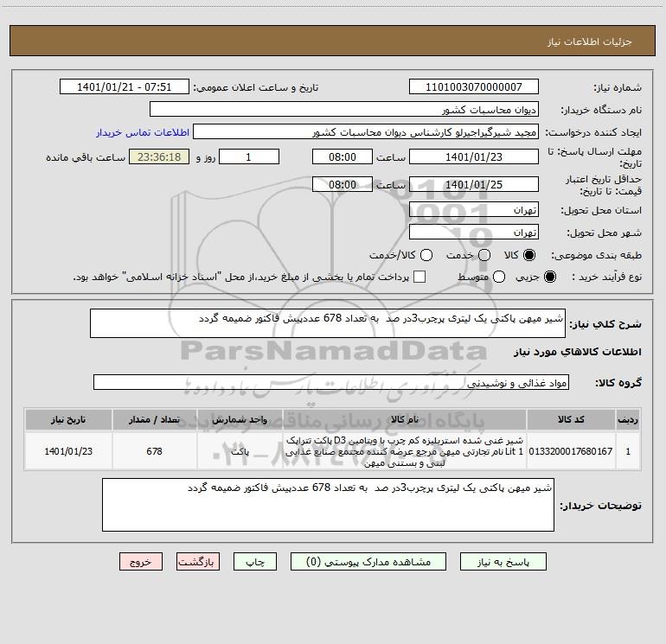Click the توضیحات خریدار text area
Viewport: 666px width, 644px height.
click(328, 505)
